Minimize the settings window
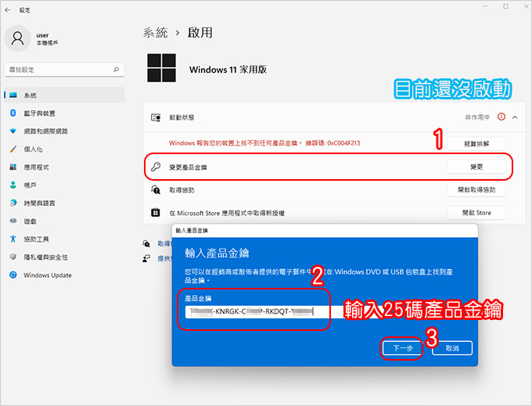Image resolution: width=532 pixels, height=406 pixels. click(486, 6)
